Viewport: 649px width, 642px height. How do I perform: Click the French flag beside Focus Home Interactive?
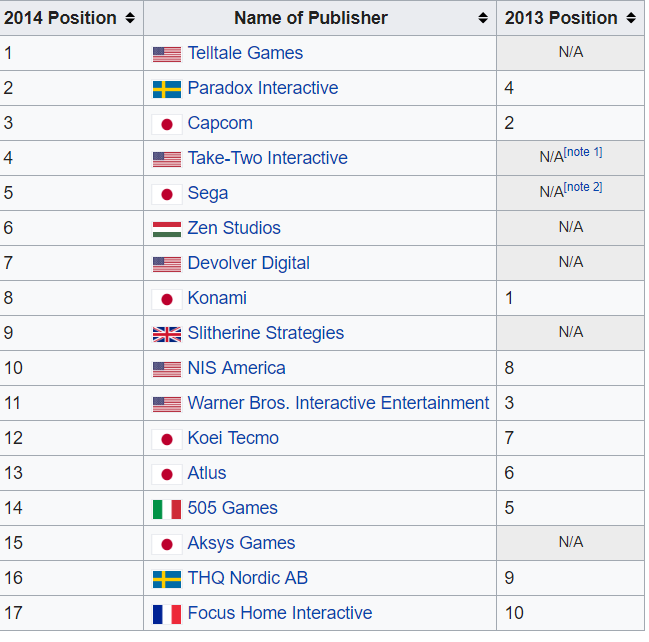(167, 614)
